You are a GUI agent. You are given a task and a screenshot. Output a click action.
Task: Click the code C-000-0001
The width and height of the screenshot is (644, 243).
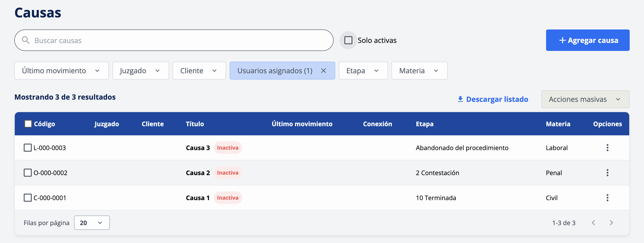point(50,198)
